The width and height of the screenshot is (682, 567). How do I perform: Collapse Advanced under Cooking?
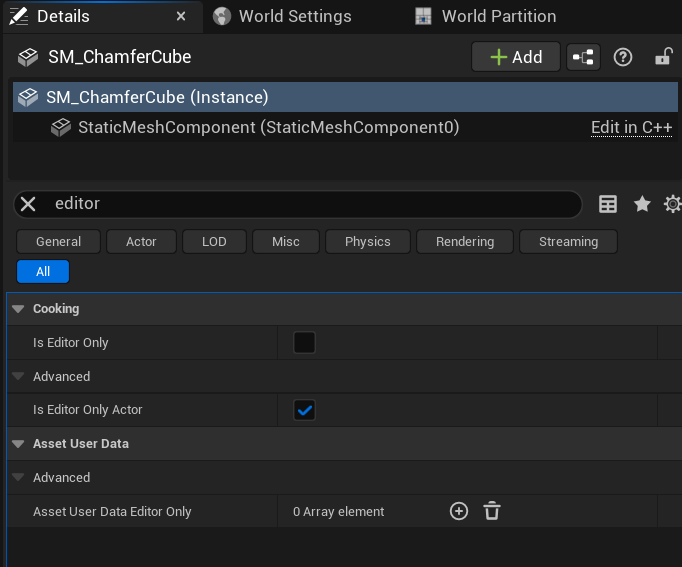pos(19,377)
